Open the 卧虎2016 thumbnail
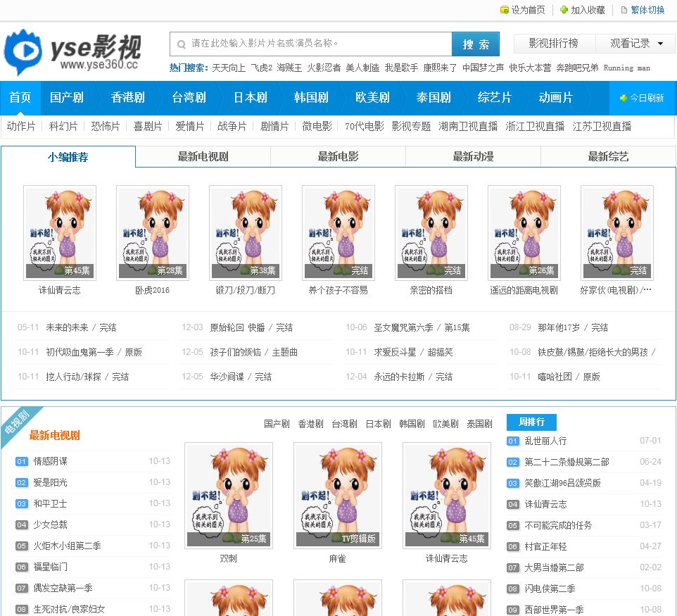677x616 pixels. [153, 233]
